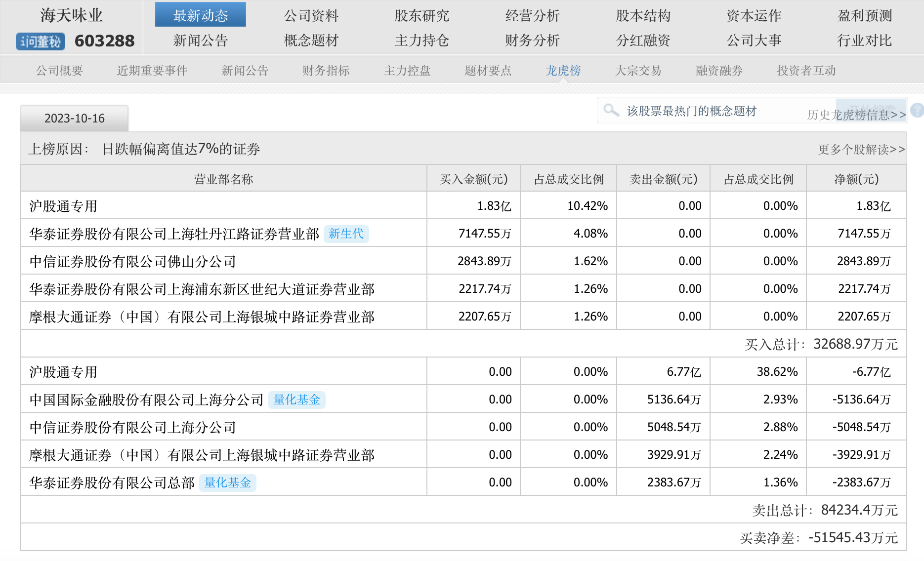Click the 新生代 tag badge
Screen dimensions: 924x561
click(346, 234)
